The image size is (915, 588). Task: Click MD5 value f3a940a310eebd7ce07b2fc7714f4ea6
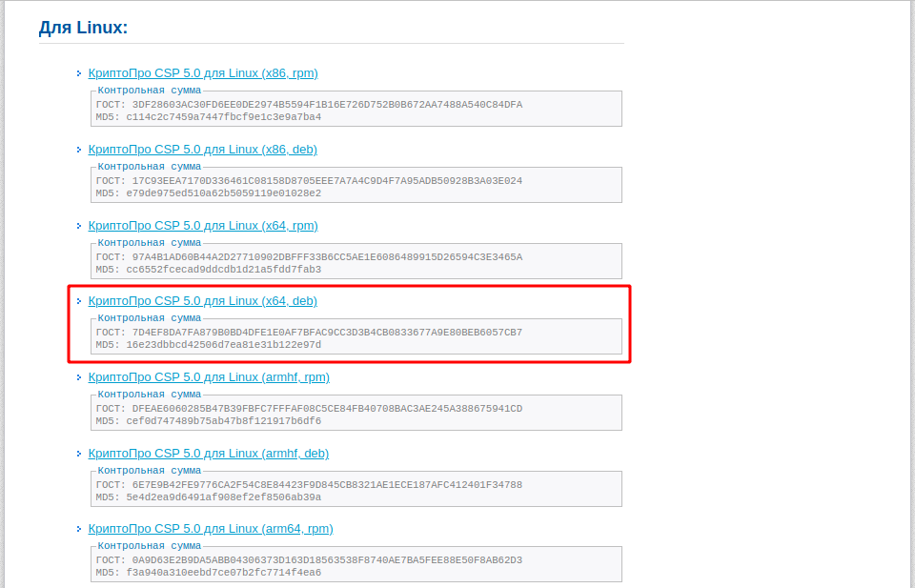[223, 573]
